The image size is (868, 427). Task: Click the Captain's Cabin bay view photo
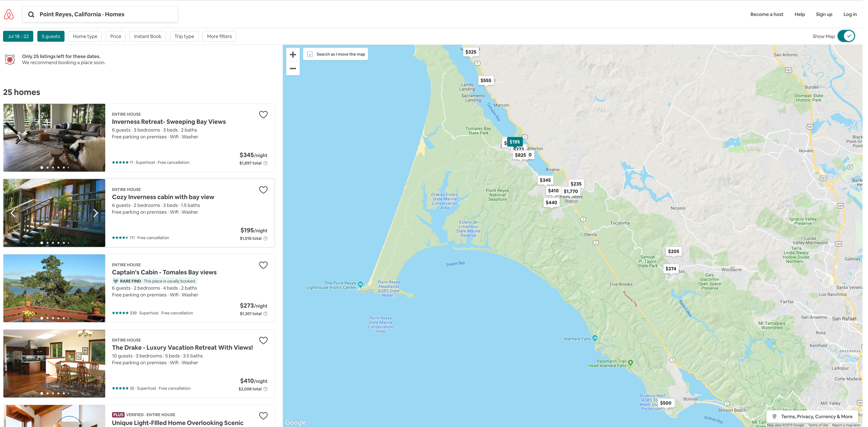point(54,288)
